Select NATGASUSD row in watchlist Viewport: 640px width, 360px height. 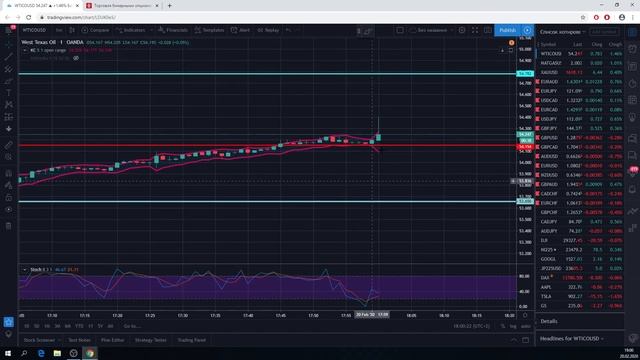580,63
